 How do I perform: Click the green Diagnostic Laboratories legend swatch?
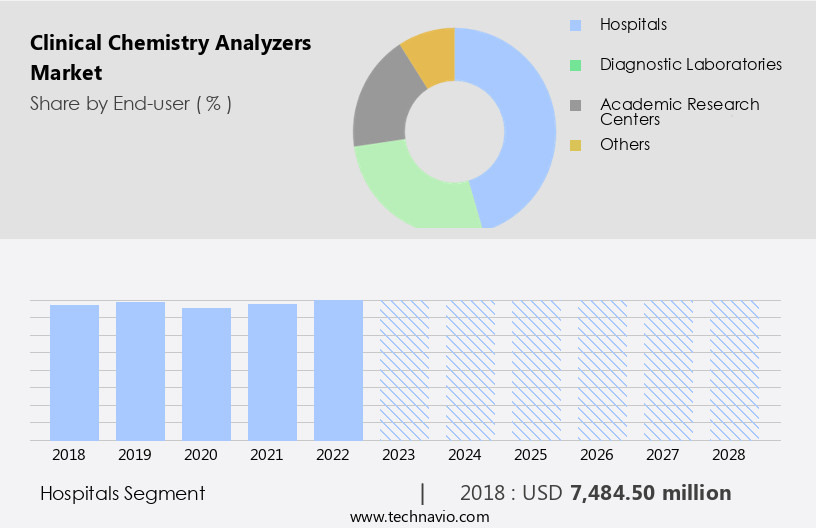(575, 65)
